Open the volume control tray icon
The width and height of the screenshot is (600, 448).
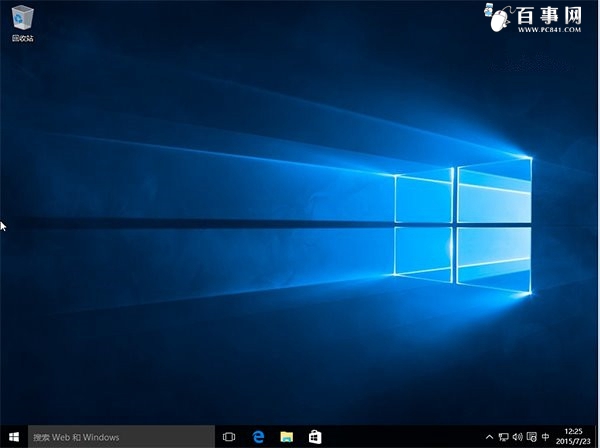[517, 437]
